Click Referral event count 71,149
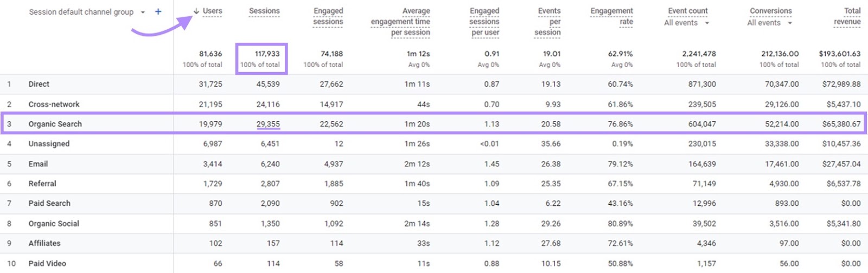Image resolution: width=868 pixels, height=273 pixels. pos(704,184)
